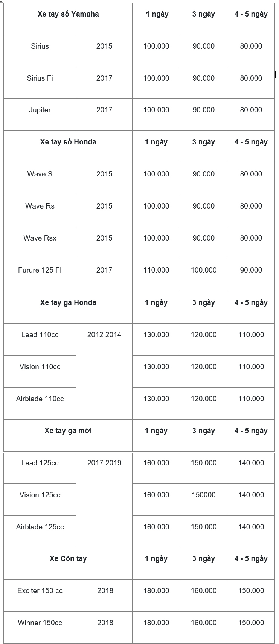Select the merged '2017 2019' year cell
This screenshot has height=644, width=279.
(x=104, y=500)
